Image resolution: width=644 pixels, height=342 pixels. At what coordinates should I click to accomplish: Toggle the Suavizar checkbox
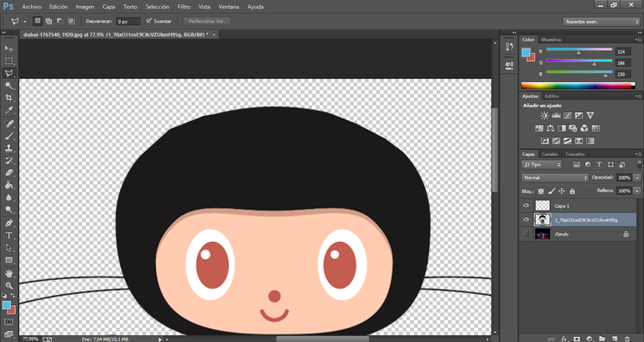147,20
